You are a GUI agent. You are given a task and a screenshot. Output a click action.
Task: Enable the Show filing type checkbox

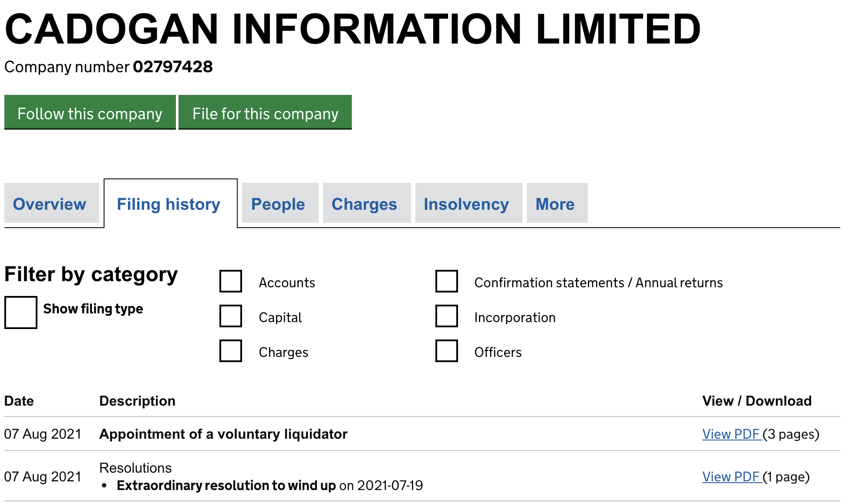click(x=21, y=312)
